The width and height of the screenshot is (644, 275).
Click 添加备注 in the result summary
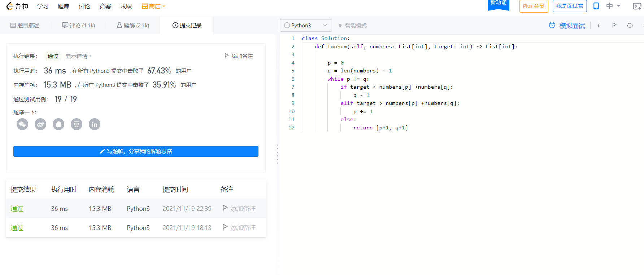click(239, 56)
